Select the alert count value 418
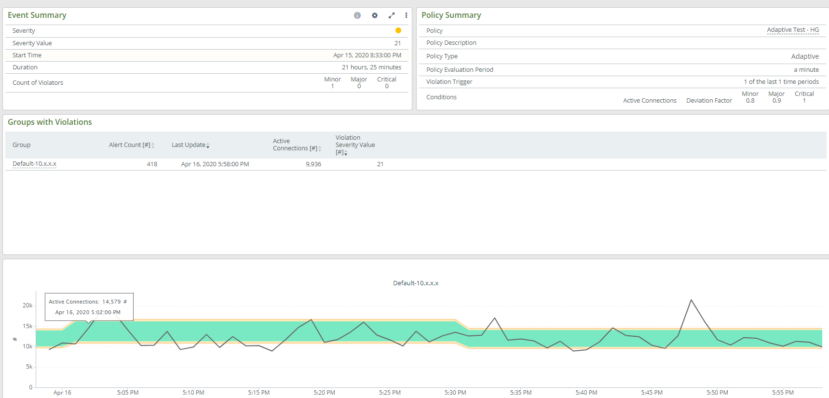The image size is (829, 398). [x=152, y=164]
